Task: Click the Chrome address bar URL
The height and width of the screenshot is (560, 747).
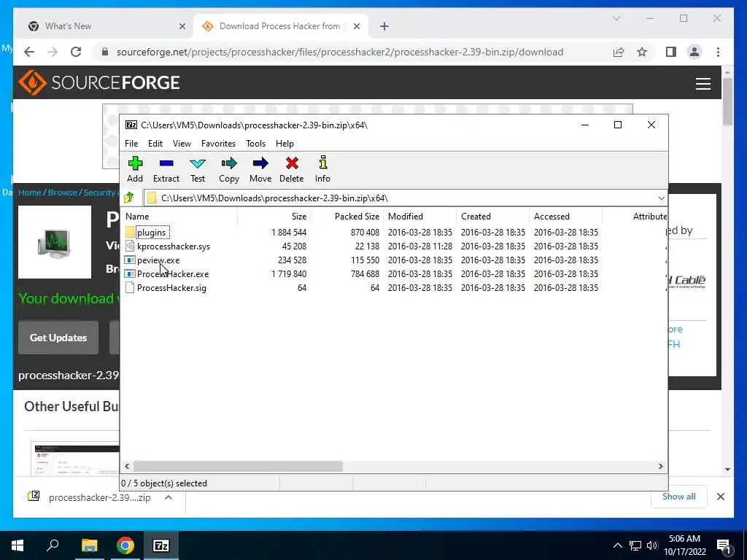Action: pyautogui.click(x=340, y=52)
